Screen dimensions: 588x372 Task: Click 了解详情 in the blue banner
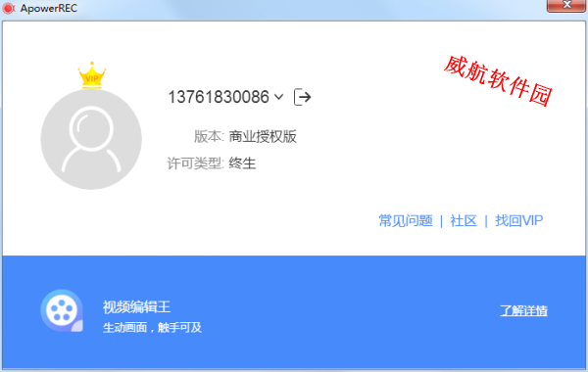(x=523, y=310)
